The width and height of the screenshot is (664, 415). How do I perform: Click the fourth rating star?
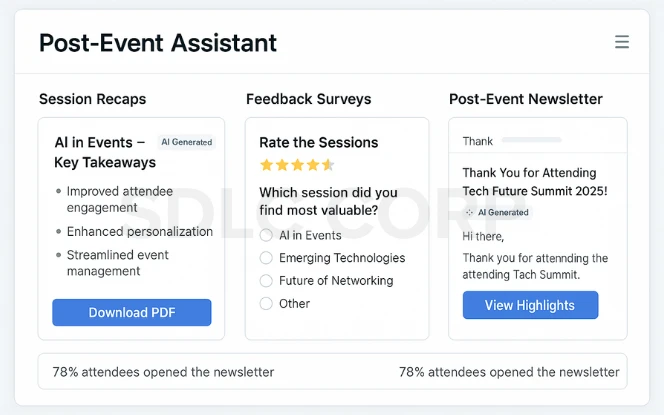click(x=313, y=165)
